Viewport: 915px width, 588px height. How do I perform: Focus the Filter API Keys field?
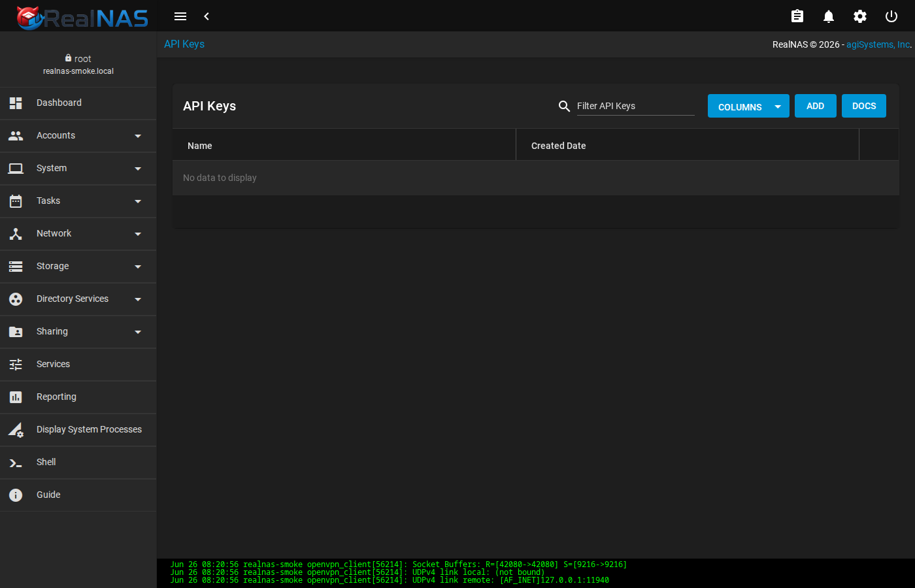coord(635,106)
